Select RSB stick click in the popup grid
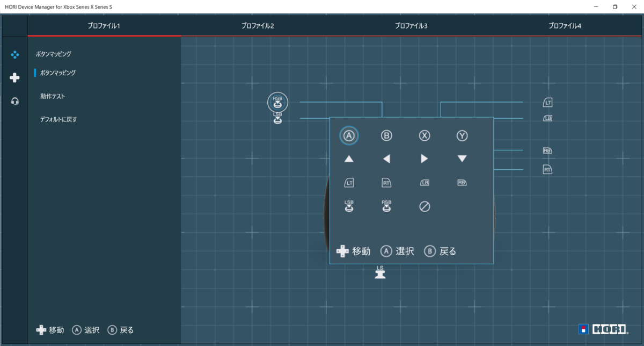 coord(386,206)
